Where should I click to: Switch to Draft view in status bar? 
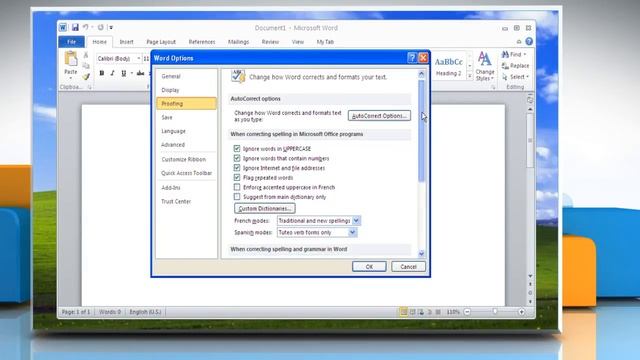click(438, 312)
